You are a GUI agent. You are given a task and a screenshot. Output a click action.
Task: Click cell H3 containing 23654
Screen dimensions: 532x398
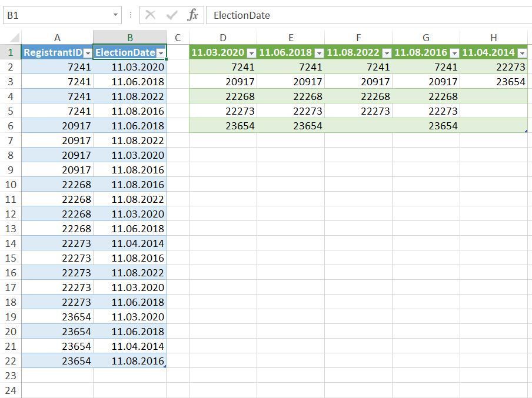494,82
